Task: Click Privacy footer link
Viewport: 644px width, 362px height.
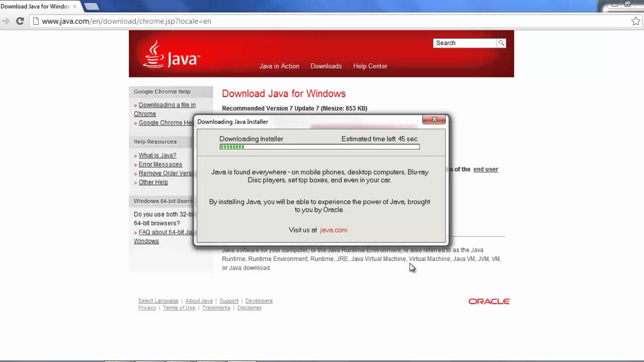Action: pos(147,308)
